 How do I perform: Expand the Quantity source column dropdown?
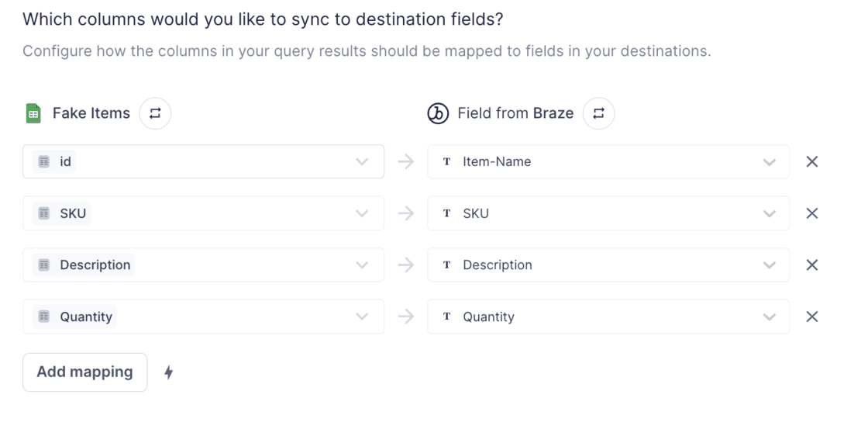click(x=361, y=317)
